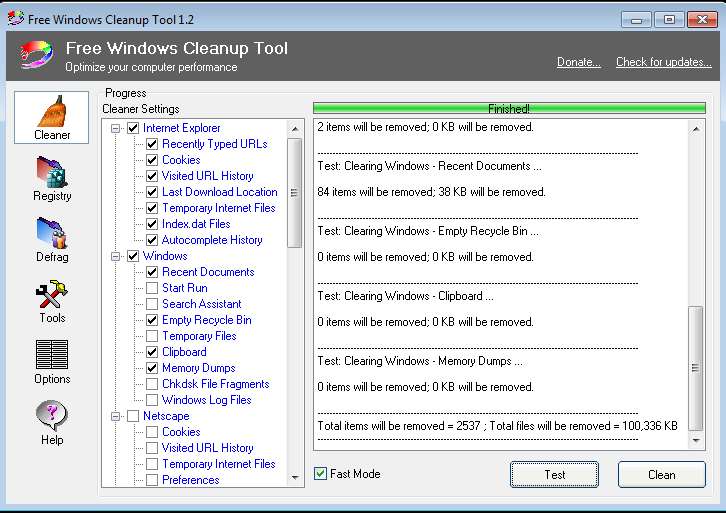Image resolution: width=726 pixels, height=513 pixels.
Task: Open the Options list icon
Action: (x=52, y=355)
